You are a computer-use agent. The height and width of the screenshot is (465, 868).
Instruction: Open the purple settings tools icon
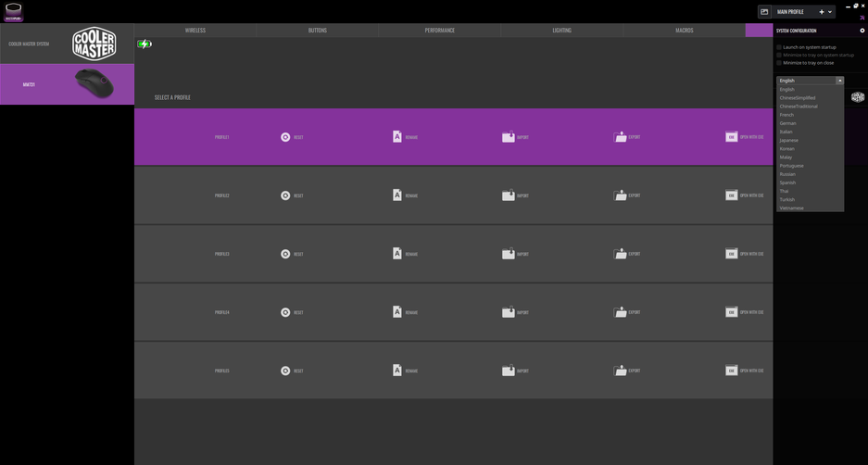862,18
